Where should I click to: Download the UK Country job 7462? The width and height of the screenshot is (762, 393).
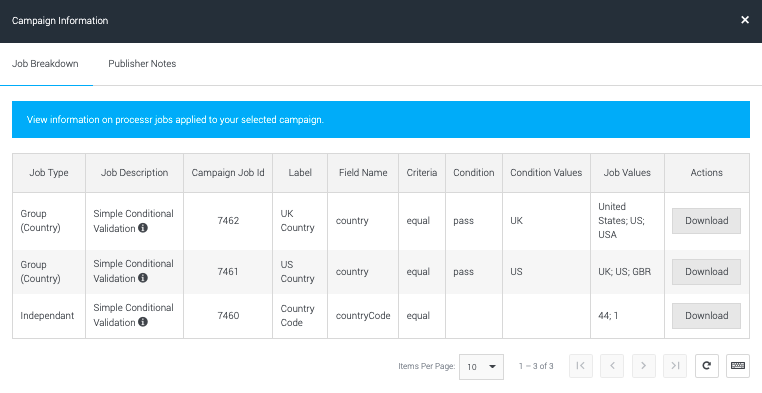pyautogui.click(x=706, y=221)
